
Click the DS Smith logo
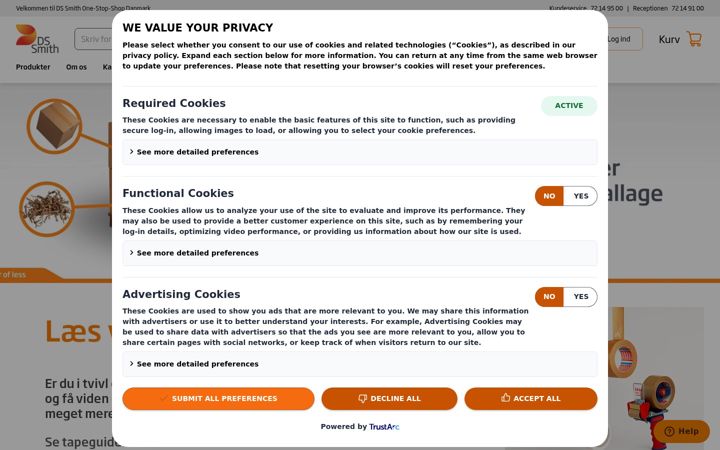click(37, 39)
